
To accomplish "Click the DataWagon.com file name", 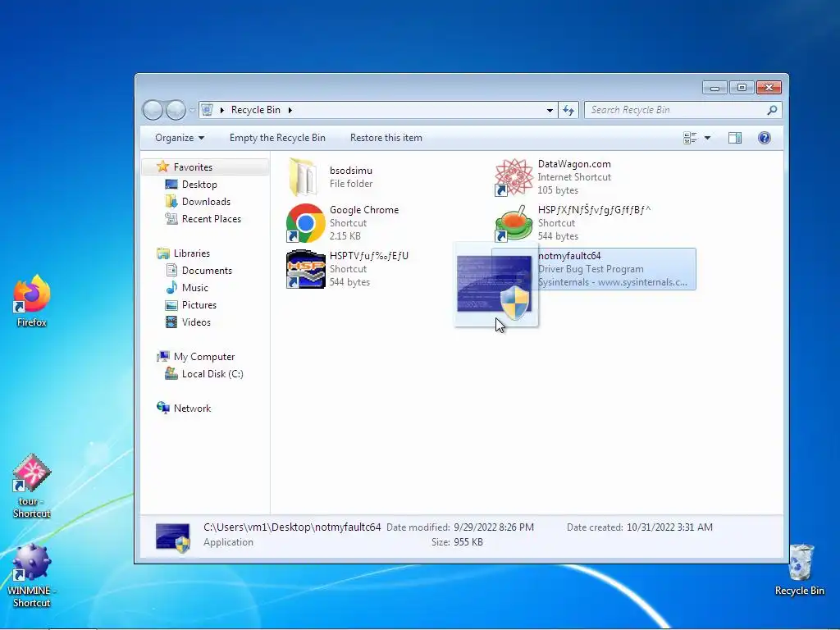I will pyautogui.click(x=574, y=164).
